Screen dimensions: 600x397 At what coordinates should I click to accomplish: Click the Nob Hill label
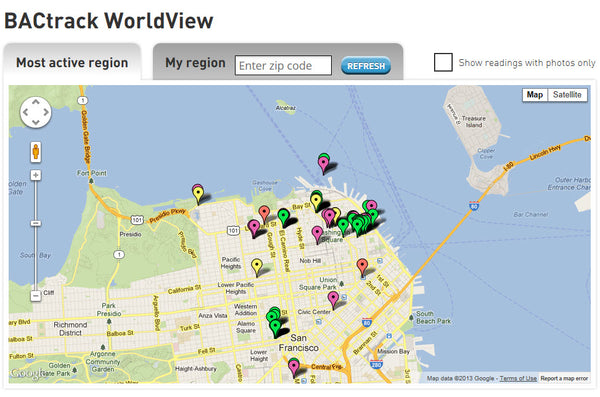click(x=310, y=261)
